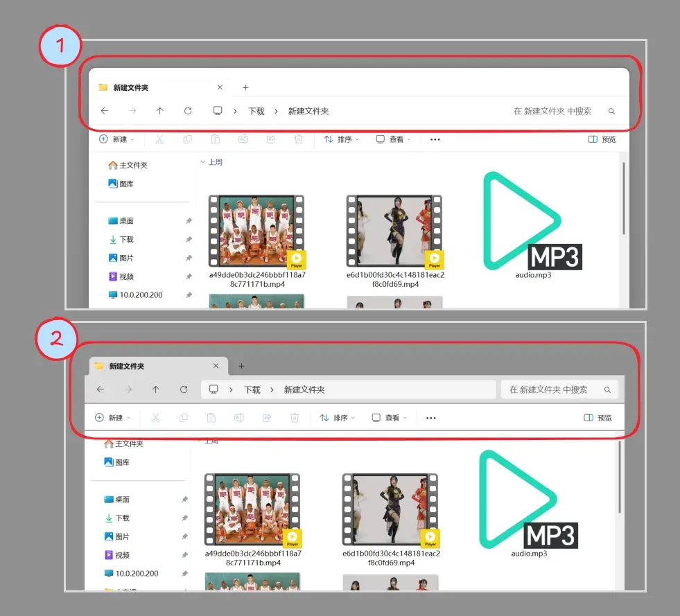680x616 pixels.
Task: Click search magnifier icon in bottom window
Action: point(607,389)
